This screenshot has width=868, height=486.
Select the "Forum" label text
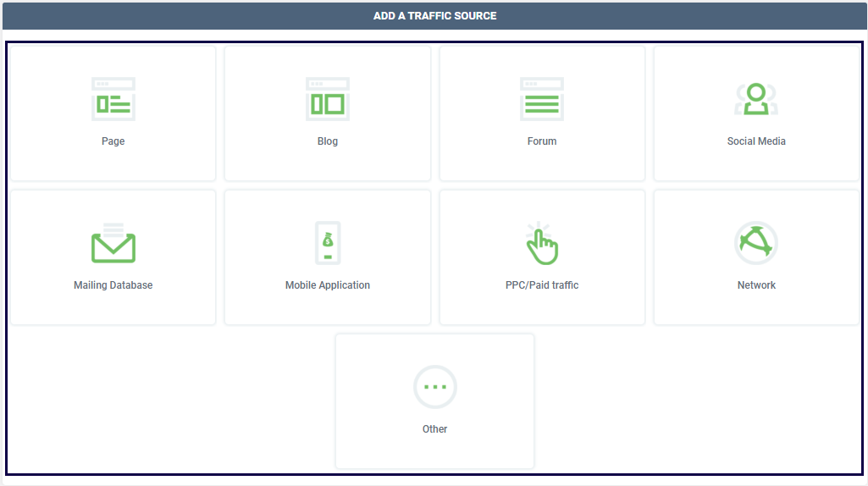point(542,141)
